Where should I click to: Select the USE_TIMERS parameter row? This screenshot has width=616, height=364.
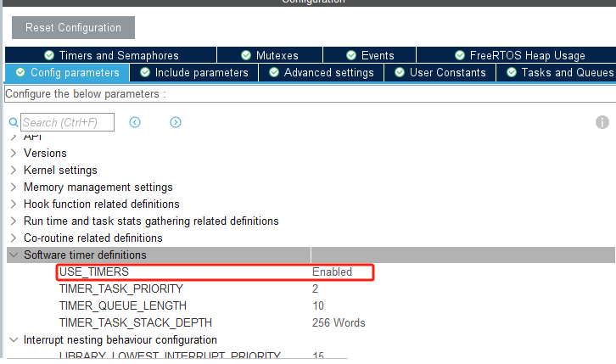tap(215, 272)
